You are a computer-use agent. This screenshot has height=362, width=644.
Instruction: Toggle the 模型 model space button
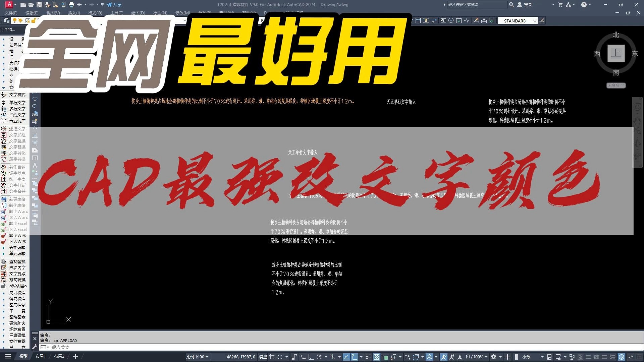[263, 357]
